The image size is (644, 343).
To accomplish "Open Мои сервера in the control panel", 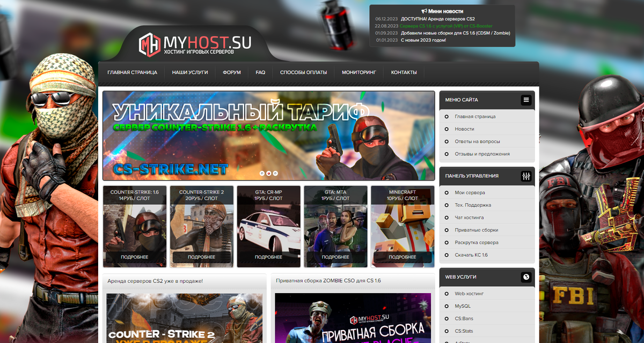I will [x=470, y=192].
